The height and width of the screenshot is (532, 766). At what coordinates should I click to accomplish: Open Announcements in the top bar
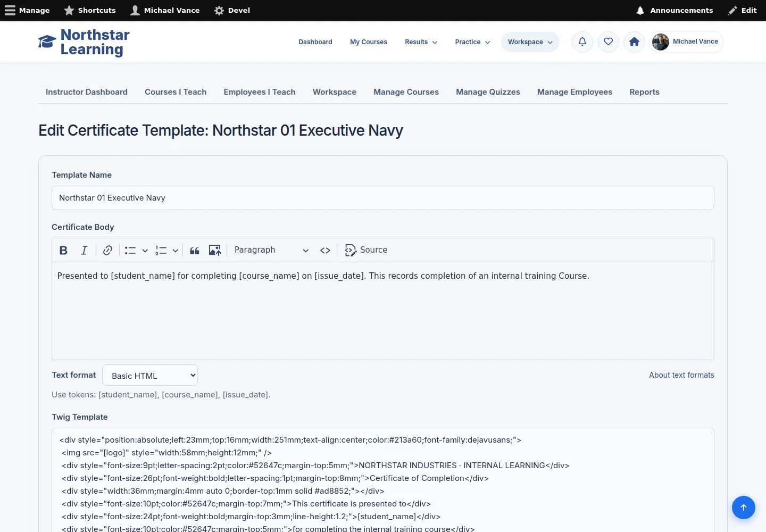coord(675,10)
